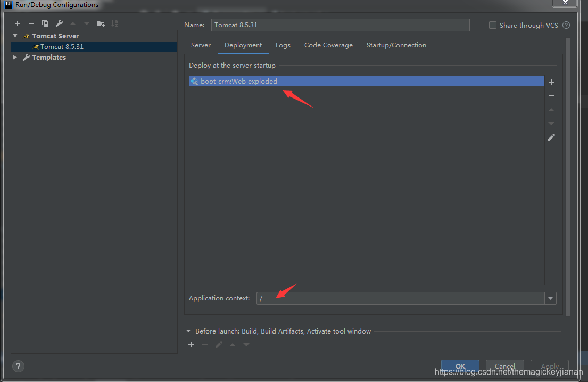
Task: Click the Apply button
Action: click(549, 367)
